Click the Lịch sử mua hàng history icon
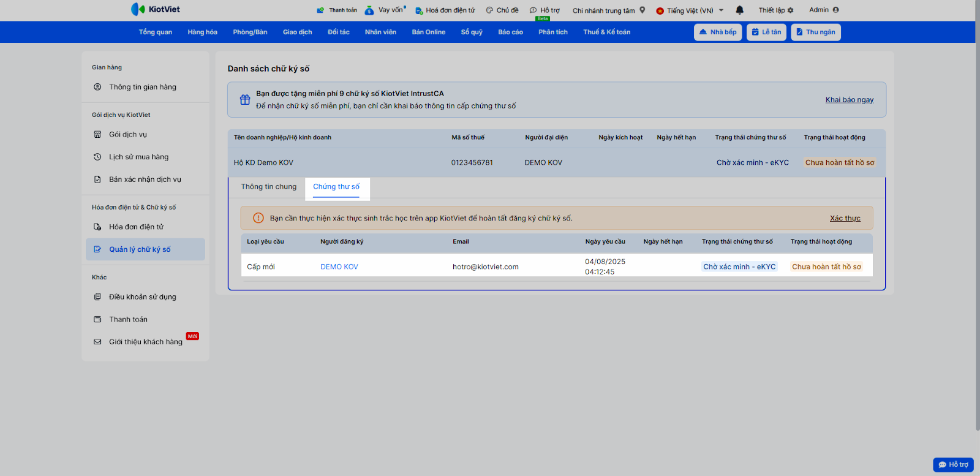 (x=97, y=157)
